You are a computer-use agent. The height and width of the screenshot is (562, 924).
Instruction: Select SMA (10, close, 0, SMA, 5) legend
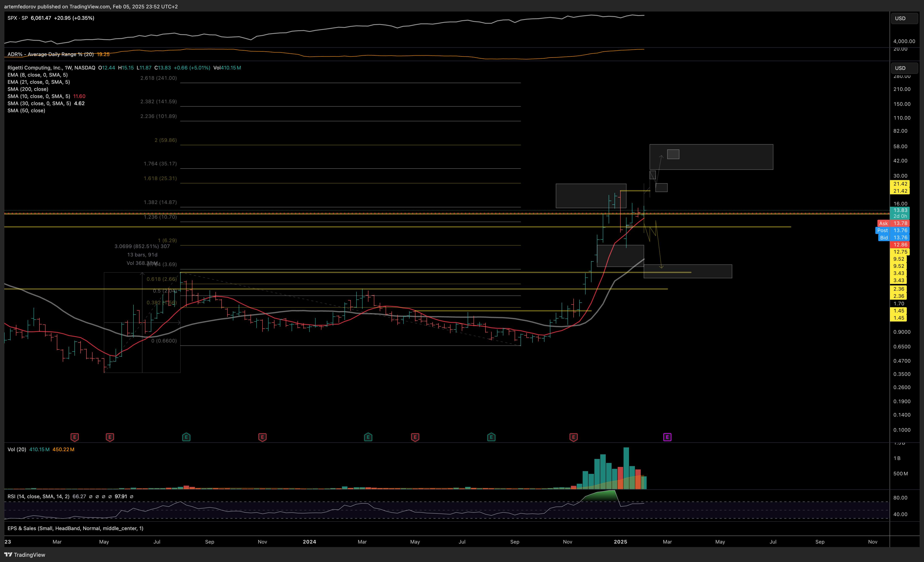pyautogui.click(x=39, y=96)
